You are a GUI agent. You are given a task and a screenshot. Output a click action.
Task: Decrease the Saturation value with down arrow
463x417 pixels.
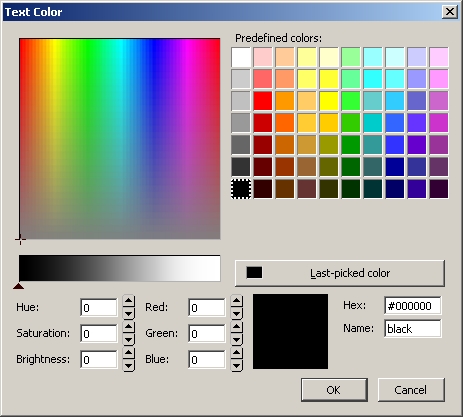tap(129, 340)
